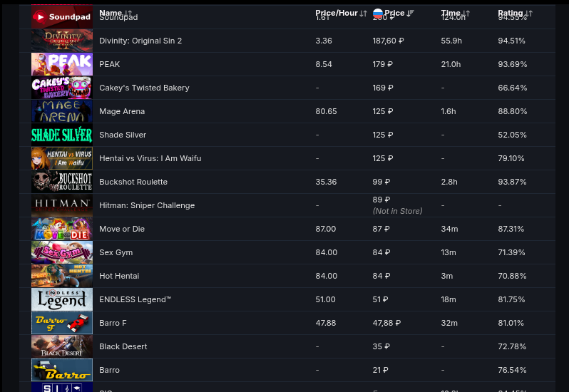The height and width of the screenshot is (392, 569).
Task: Click the Soundpad logo thumbnail
Action: click(62, 16)
